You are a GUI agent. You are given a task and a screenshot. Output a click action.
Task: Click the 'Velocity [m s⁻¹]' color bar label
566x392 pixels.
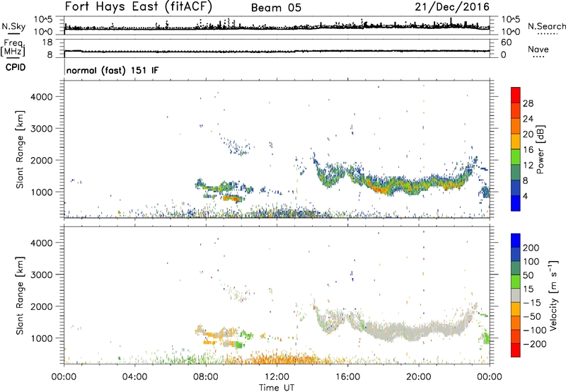[553, 295]
